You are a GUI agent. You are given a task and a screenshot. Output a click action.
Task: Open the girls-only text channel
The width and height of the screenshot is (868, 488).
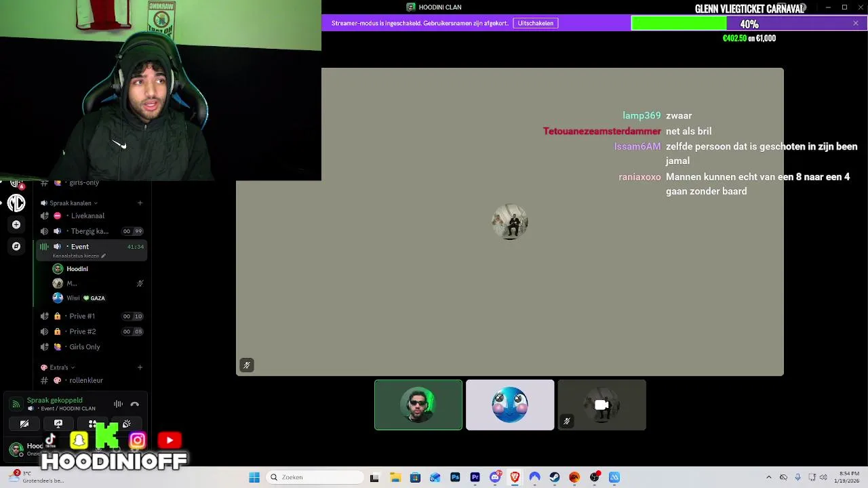92,183
